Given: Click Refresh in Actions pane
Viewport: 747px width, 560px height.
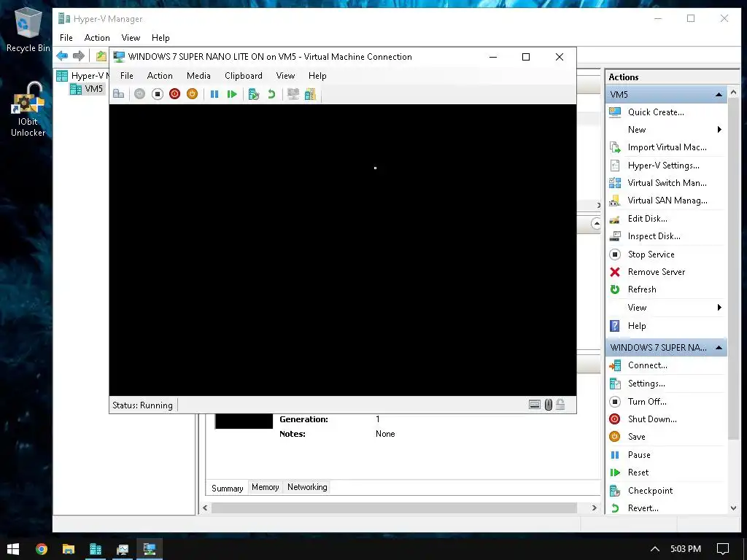Looking at the screenshot, I should click(x=642, y=289).
